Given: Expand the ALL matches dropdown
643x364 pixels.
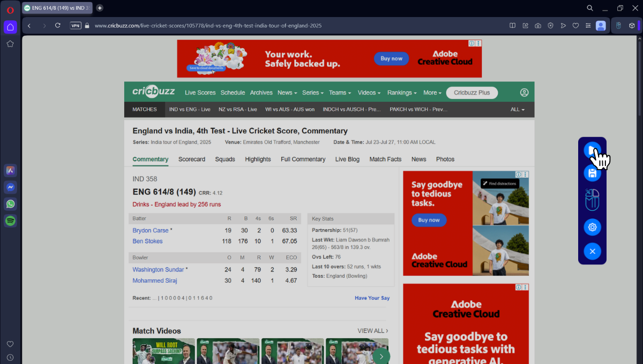Looking at the screenshot, I should [517, 109].
